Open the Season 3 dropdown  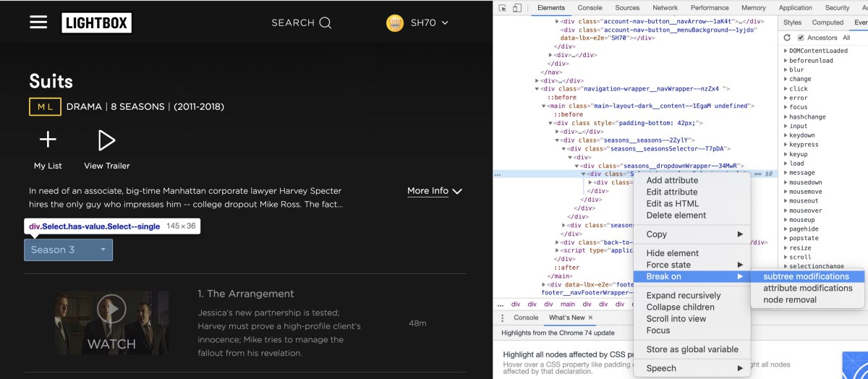[x=69, y=250]
